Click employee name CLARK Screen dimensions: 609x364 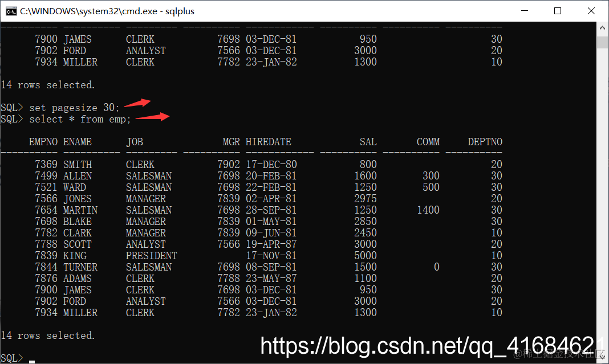pyautogui.click(x=78, y=233)
